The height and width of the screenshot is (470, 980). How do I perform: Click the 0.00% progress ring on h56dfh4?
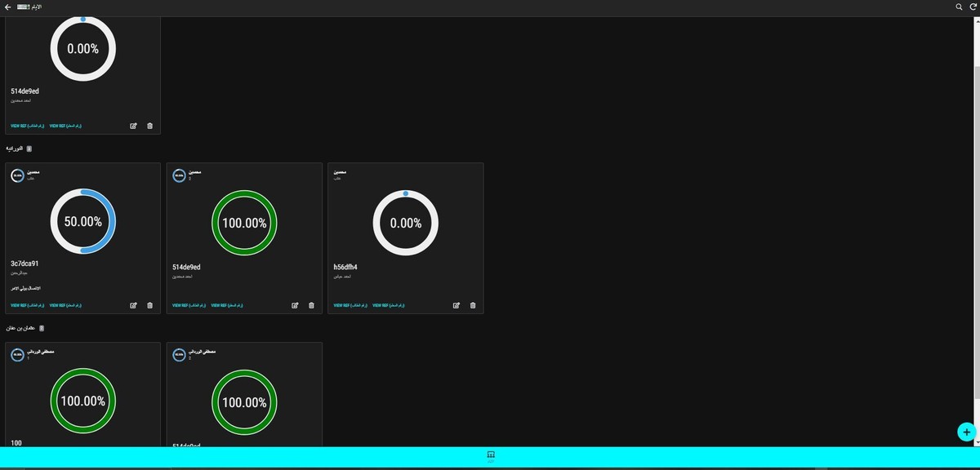pyautogui.click(x=406, y=222)
